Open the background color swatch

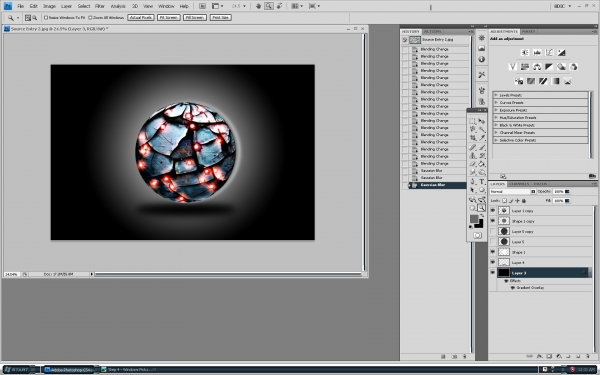[480, 224]
